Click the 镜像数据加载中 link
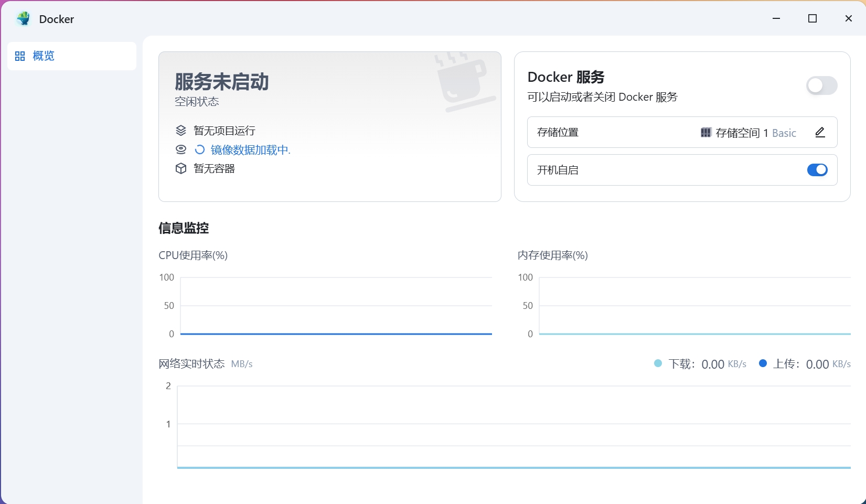The width and height of the screenshot is (866, 504). tap(250, 150)
